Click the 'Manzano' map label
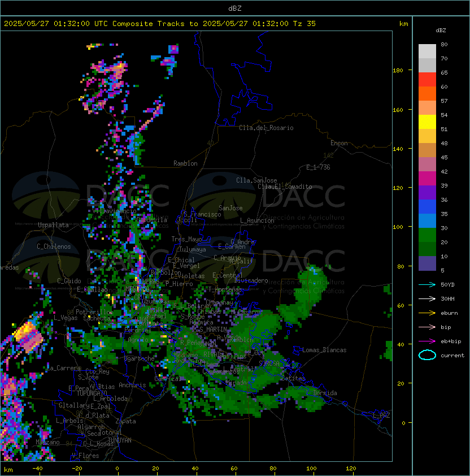 pos(47,442)
